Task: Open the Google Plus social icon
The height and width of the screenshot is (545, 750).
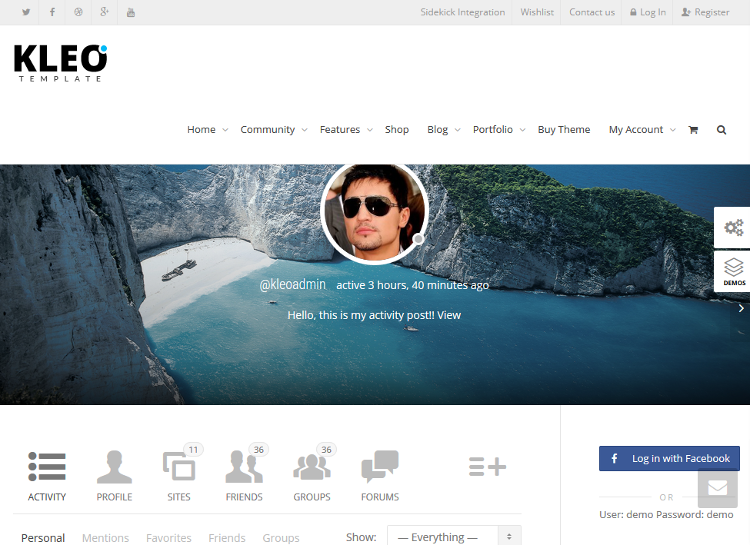Action: pyautogui.click(x=104, y=12)
